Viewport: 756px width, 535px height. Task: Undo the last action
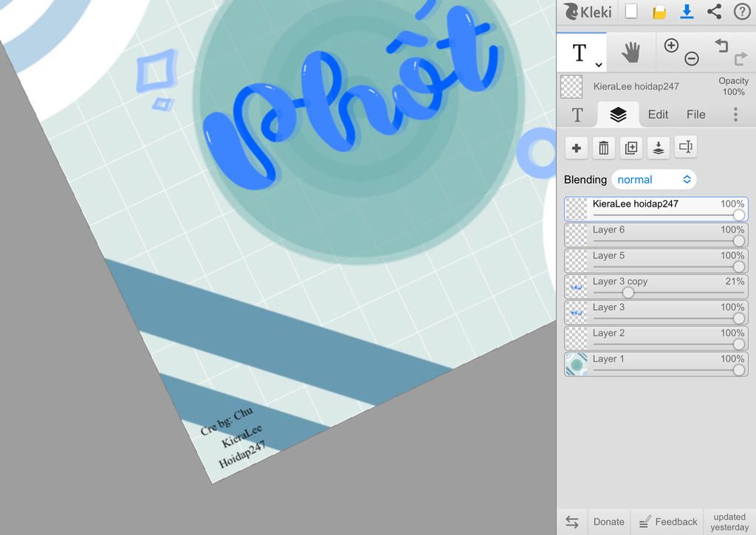(721, 46)
